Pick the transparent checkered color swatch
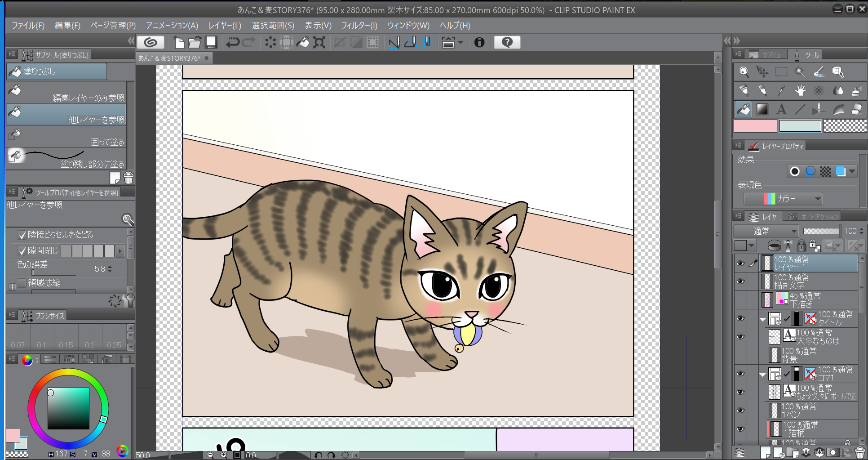The image size is (868, 460). pyautogui.click(x=845, y=126)
